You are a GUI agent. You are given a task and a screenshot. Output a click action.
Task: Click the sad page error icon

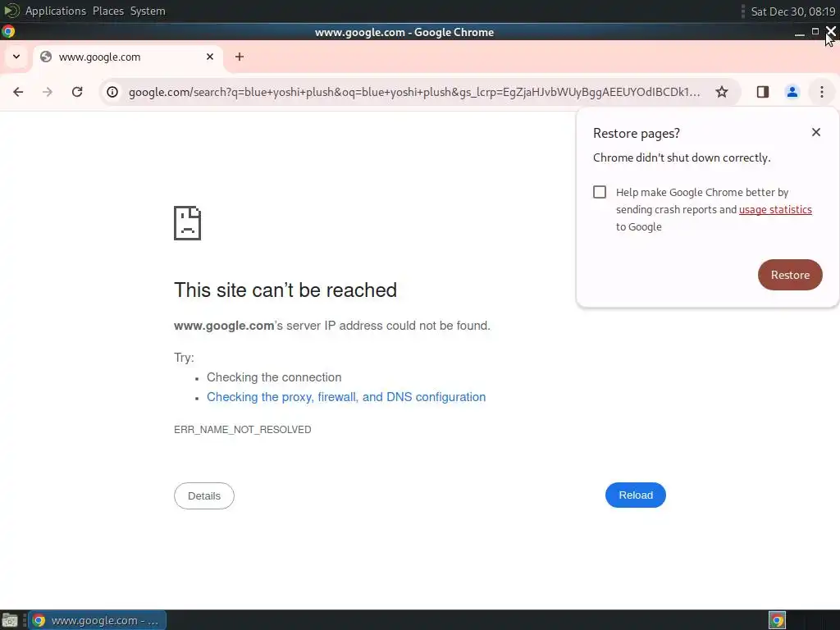click(188, 223)
